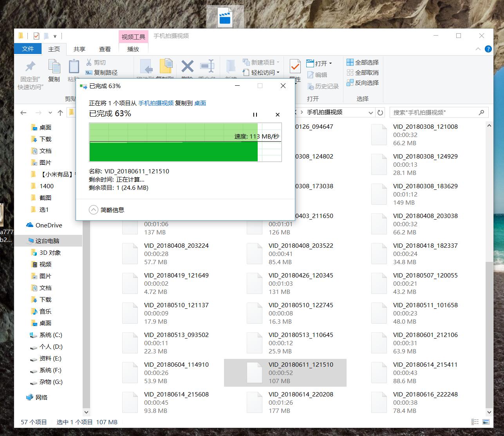The height and width of the screenshot is (436, 504).
Task: Expand the 打开 dropdown arrow in ribbon
Action: coord(331,63)
